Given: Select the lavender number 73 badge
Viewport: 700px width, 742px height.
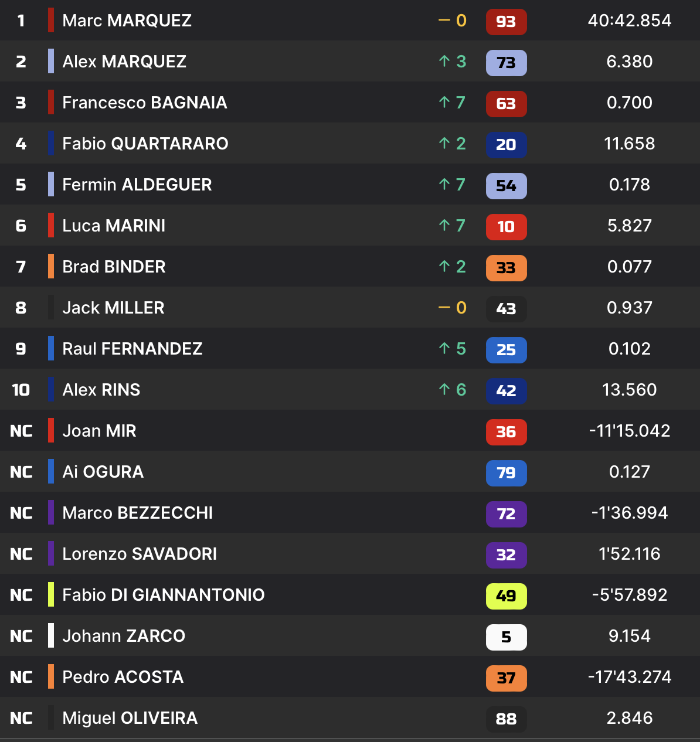Looking at the screenshot, I should click(x=507, y=63).
